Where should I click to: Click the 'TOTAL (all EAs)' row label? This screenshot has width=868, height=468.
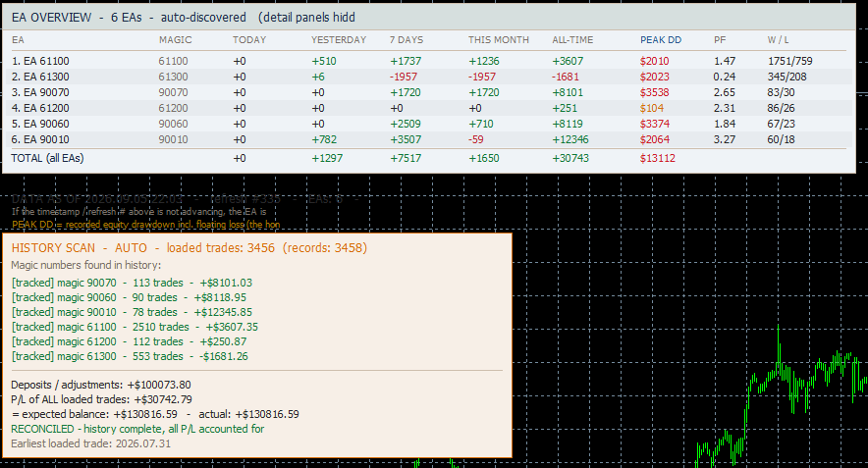47,158
